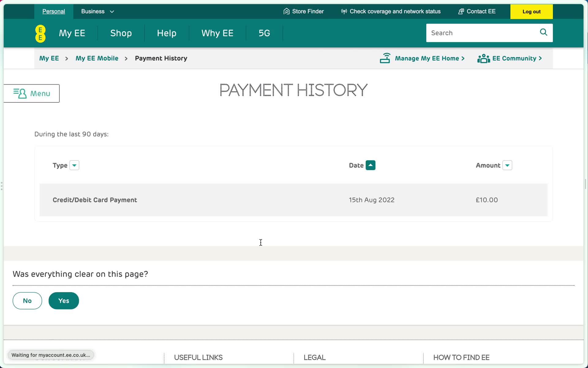Click the Date column header

pos(356,166)
